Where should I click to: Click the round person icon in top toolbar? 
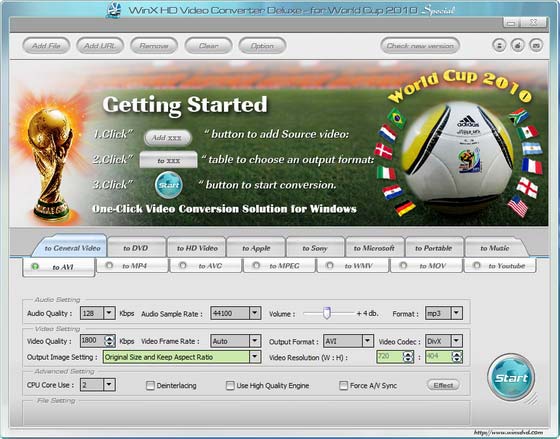(x=499, y=45)
